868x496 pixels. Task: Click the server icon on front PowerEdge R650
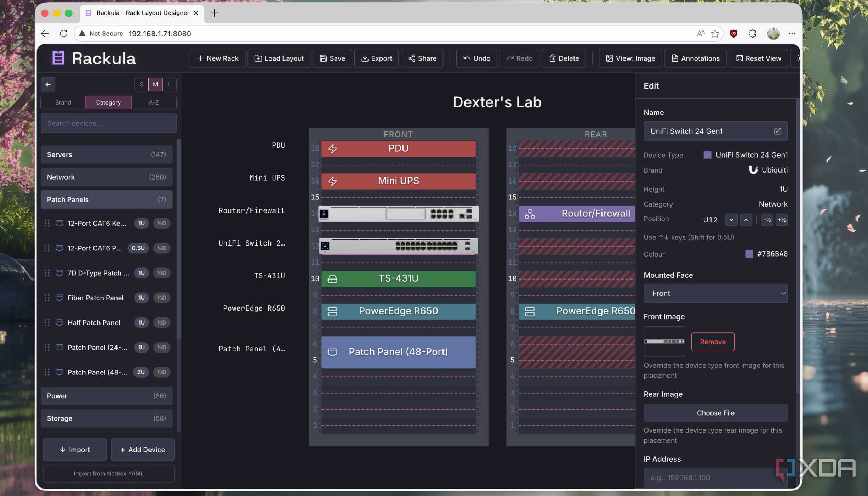332,311
